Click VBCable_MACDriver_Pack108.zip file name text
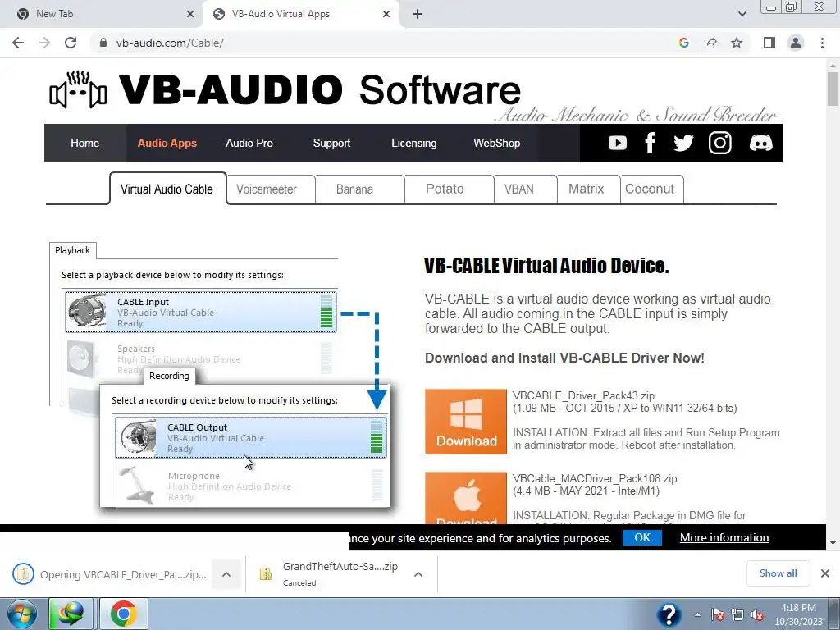840x630 pixels. [595, 478]
